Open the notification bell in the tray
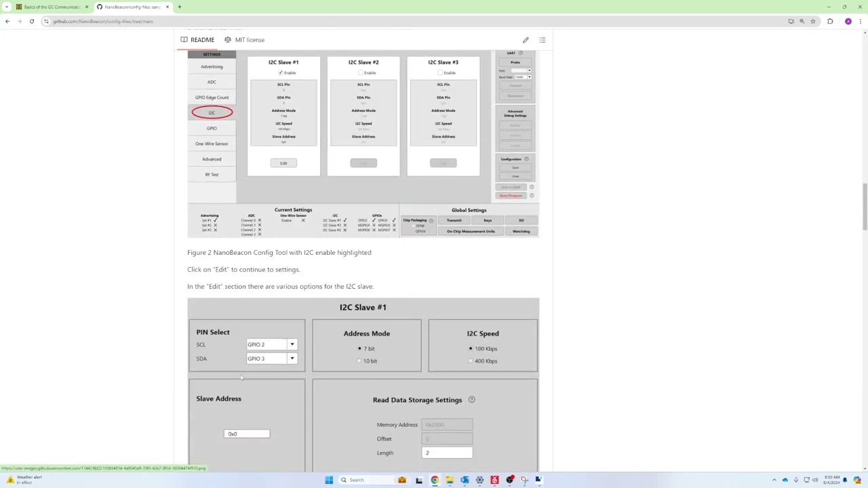This screenshot has width=868, height=488. tap(845, 480)
